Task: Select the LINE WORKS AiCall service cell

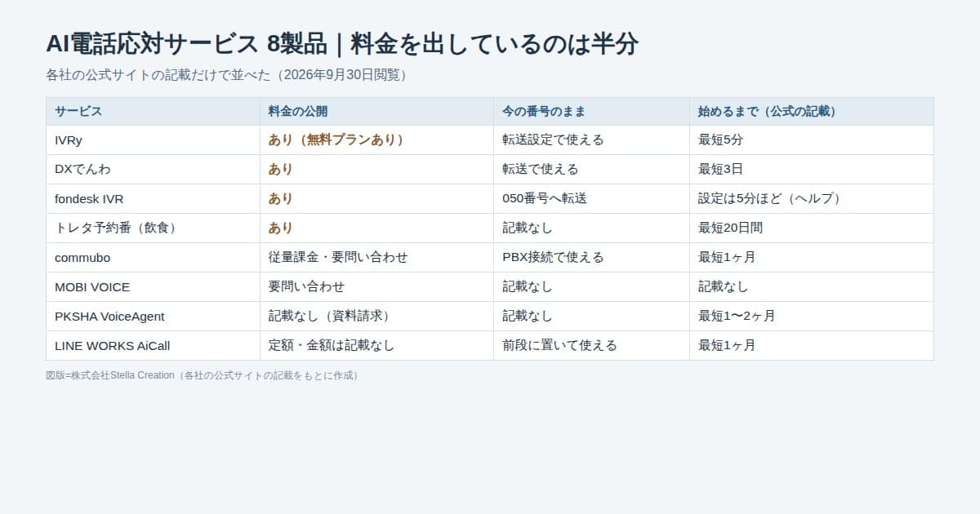Action: [x=153, y=345]
